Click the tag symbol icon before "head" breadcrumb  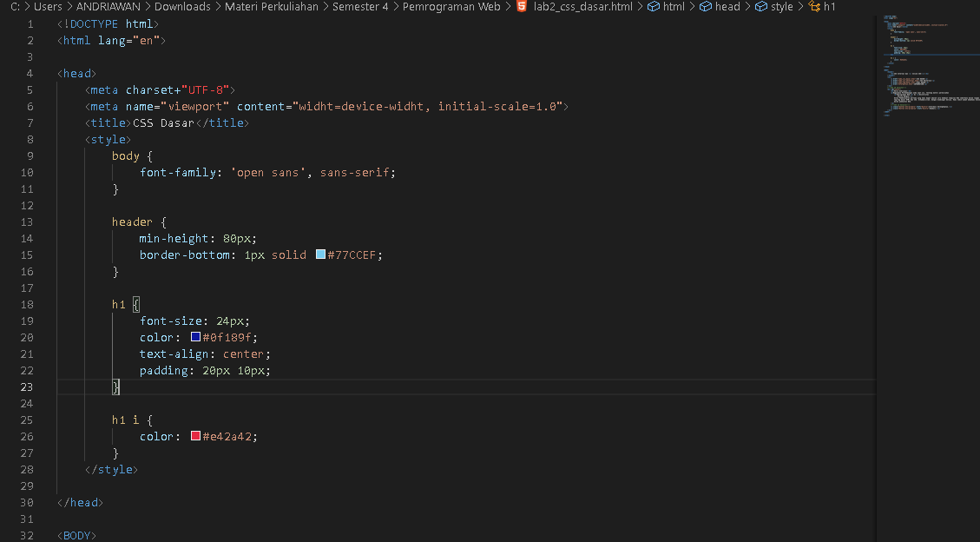(705, 7)
